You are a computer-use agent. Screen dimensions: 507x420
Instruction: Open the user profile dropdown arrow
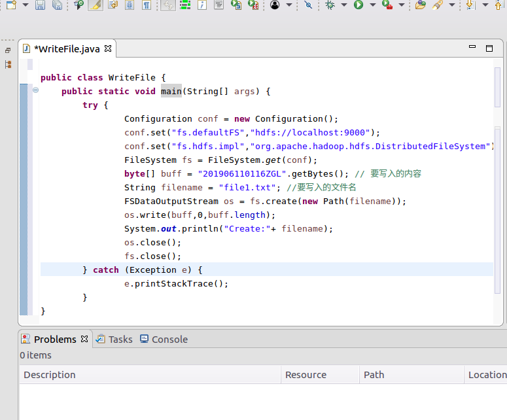pos(289,5)
